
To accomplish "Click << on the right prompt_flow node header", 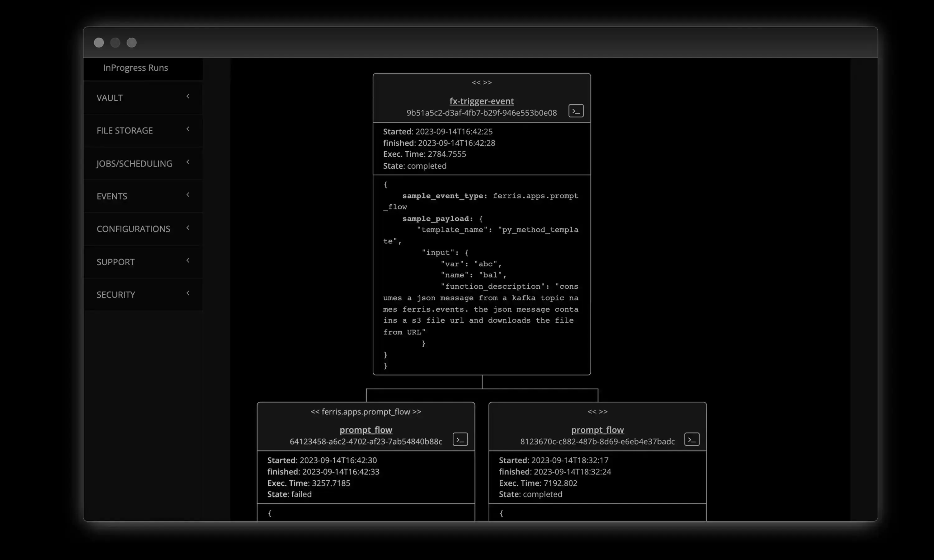I will (593, 412).
